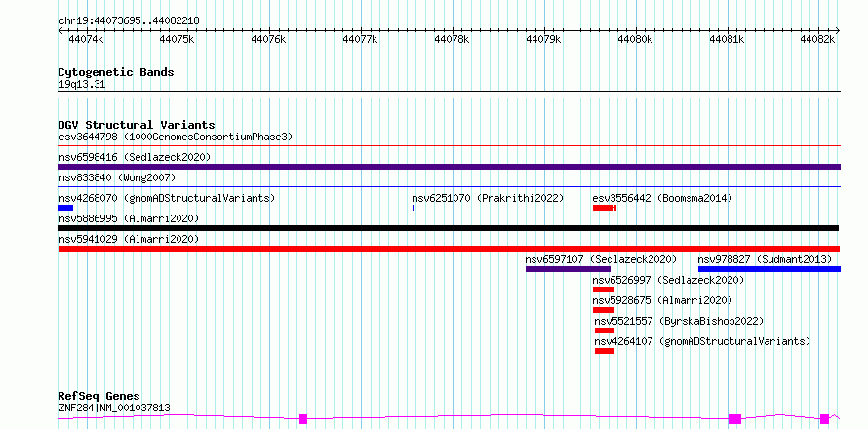The image size is (868, 429).
Task: Click the middle magenta ZNF284 exon near 44081k
Action: point(734,419)
